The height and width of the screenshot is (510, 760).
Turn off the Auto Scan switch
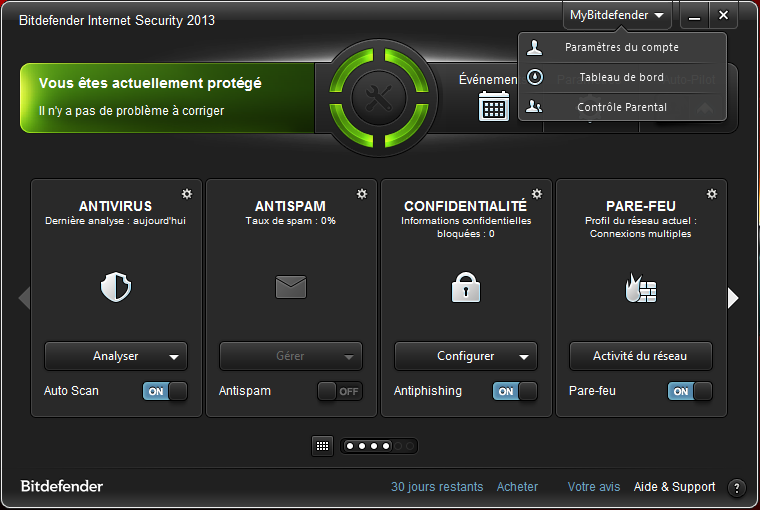click(x=165, y=391)
